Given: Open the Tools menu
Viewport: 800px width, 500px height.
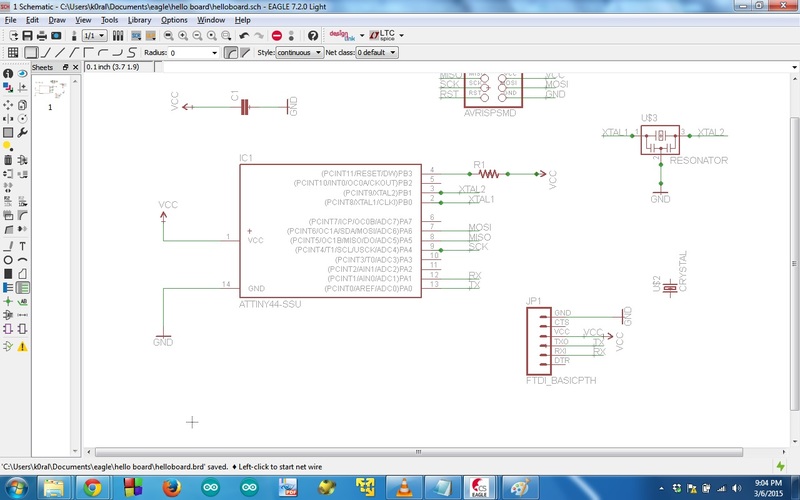Looking at the screenshot, I should [x=109, y=20].
